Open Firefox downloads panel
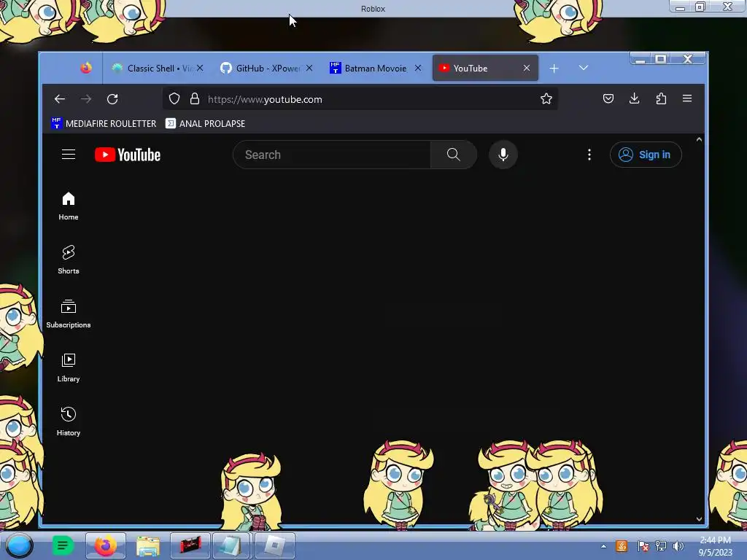The height and width of the screenshot is (560, 747). (634, 98)
